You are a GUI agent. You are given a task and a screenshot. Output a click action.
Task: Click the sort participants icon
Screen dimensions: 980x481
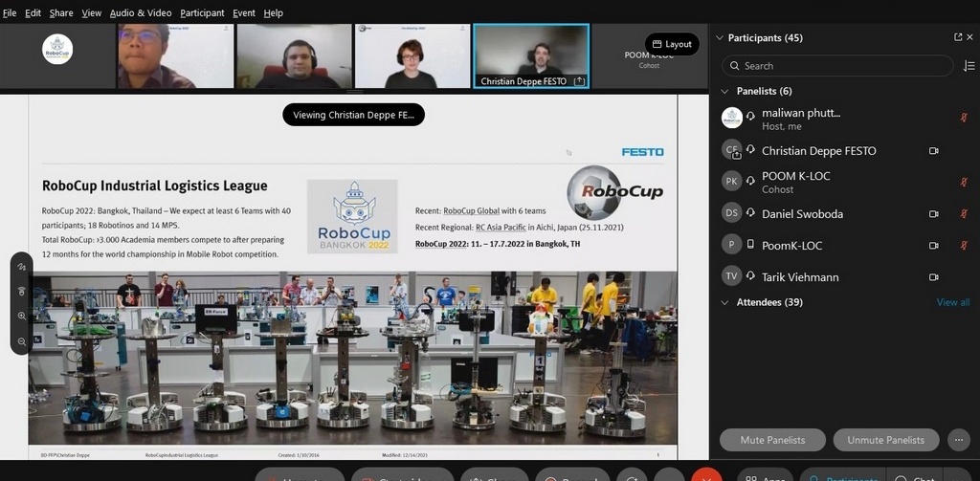(969, 66)
